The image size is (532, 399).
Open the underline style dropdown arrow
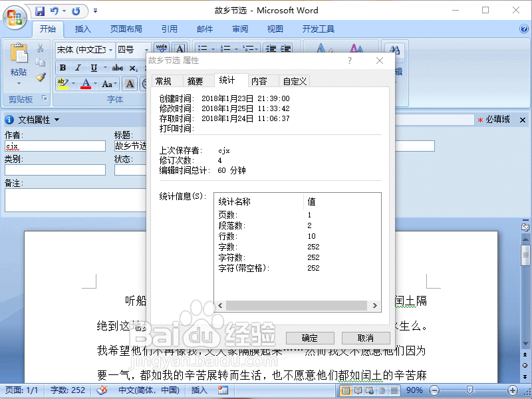pos(105,68)
